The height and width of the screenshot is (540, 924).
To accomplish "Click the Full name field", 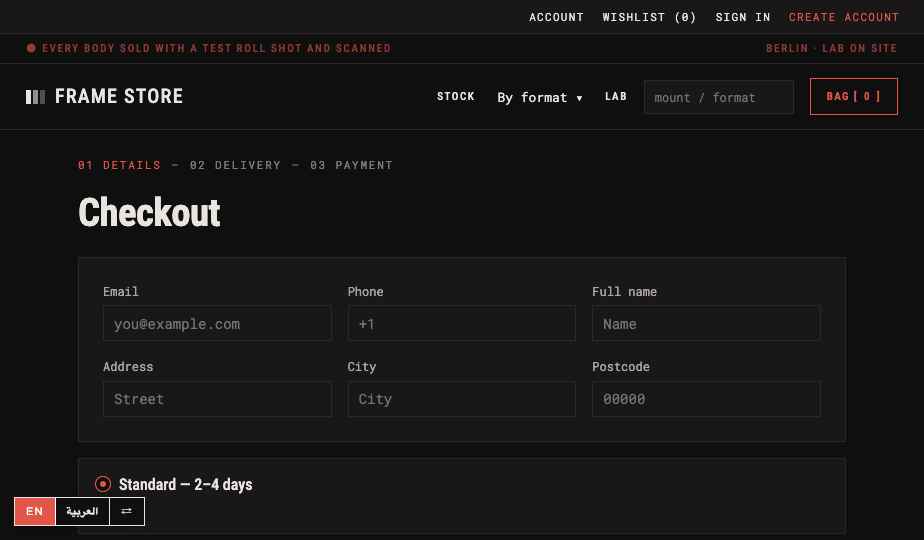I will click(706, 323).
